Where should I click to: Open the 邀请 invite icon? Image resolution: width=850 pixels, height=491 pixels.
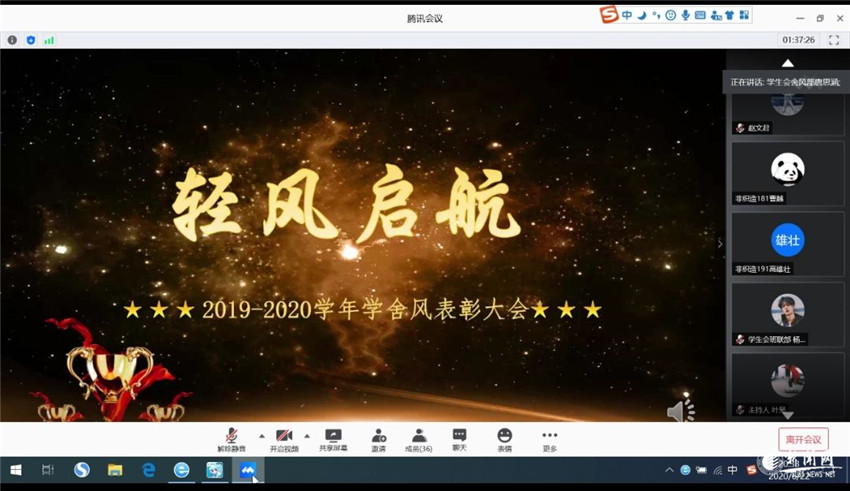(379, 438)
